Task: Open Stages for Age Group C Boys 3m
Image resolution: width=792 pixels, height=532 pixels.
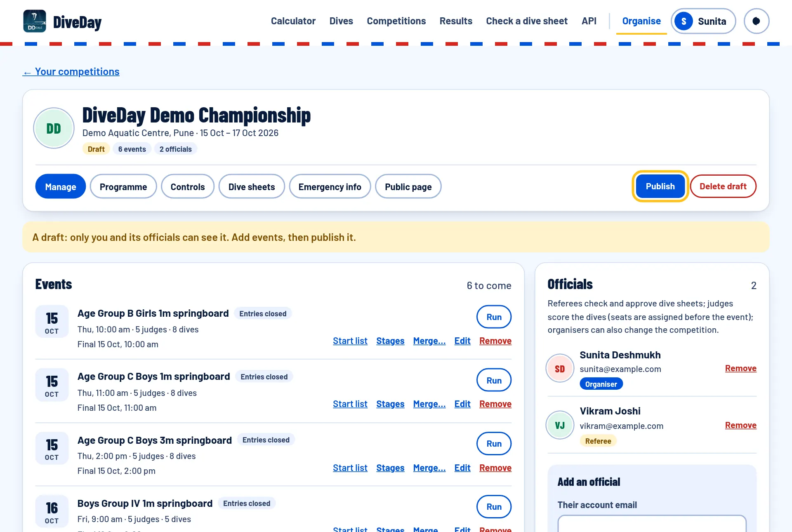Action: pos(390,468)
